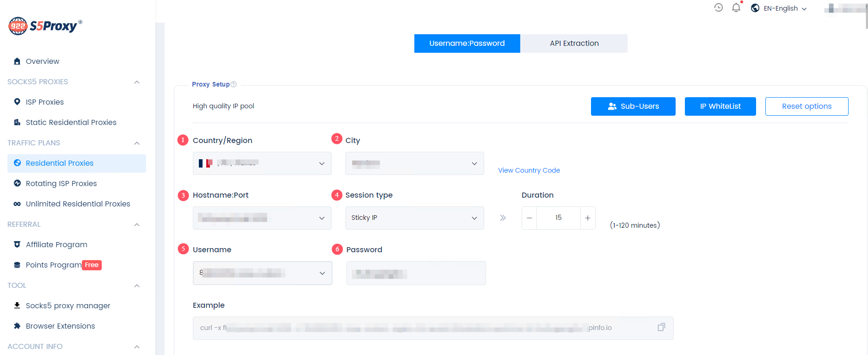Click the Reset options button

[806, 106]
